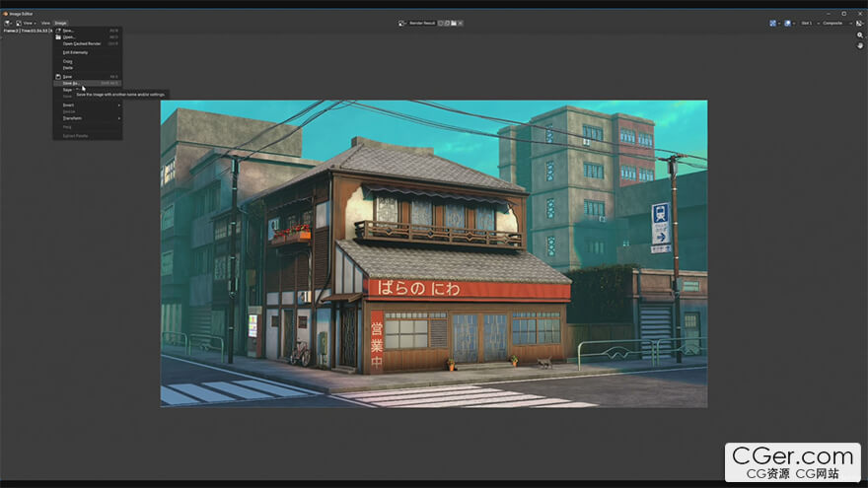
Task: Select Open from the Image menu
Action: pos(69,37)
